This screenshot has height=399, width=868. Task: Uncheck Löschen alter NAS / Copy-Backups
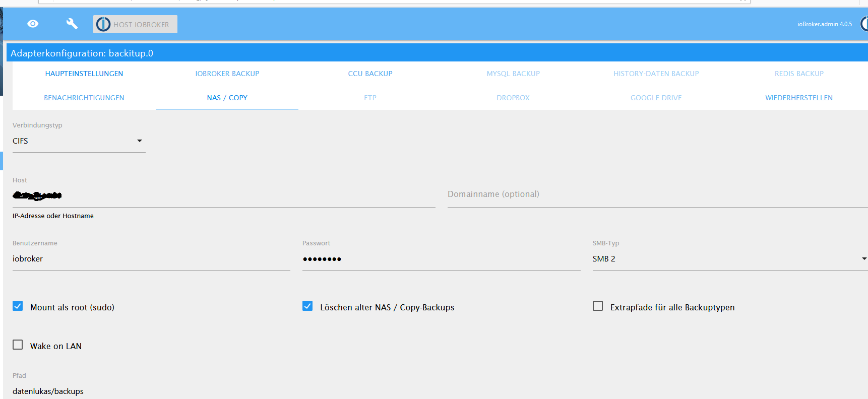[307, 306]
